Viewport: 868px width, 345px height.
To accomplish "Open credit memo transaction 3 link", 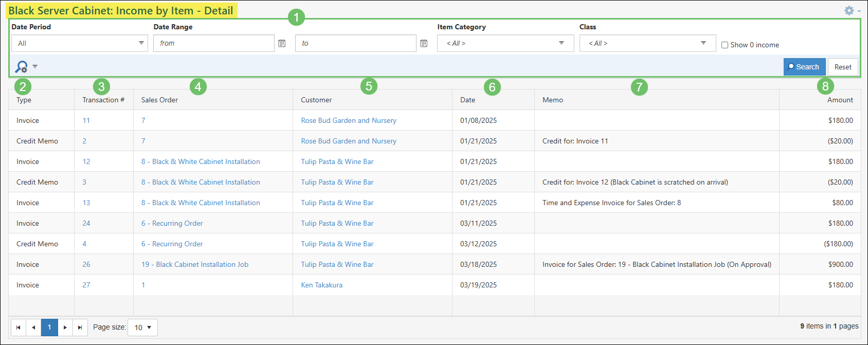I will (x=84, y=182).
